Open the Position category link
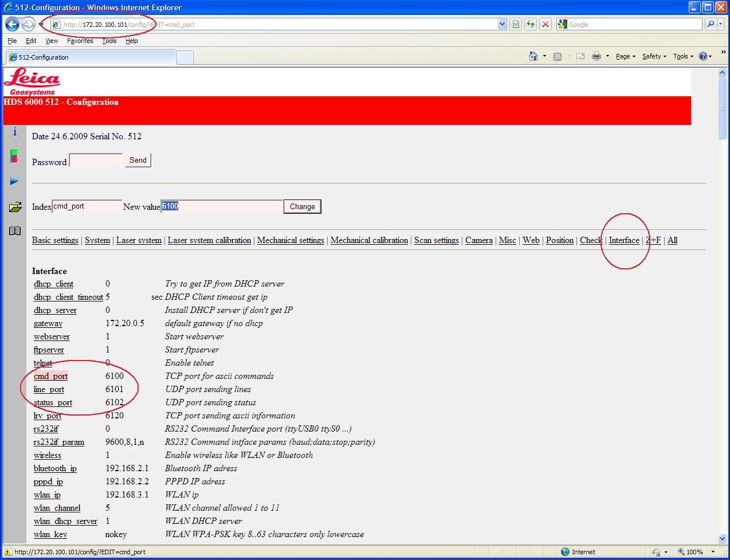 coord(560,240)
